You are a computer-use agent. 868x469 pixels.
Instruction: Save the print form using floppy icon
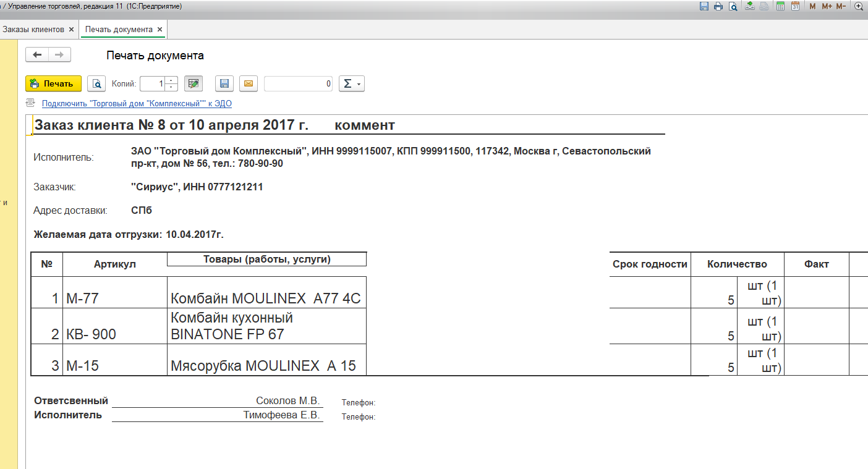pos(224,84)
